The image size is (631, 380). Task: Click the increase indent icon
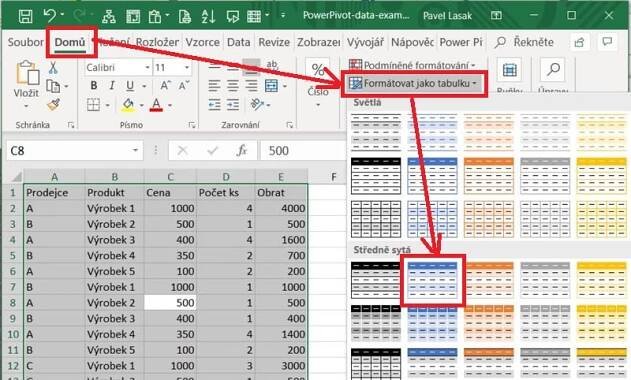pos(233,105)
